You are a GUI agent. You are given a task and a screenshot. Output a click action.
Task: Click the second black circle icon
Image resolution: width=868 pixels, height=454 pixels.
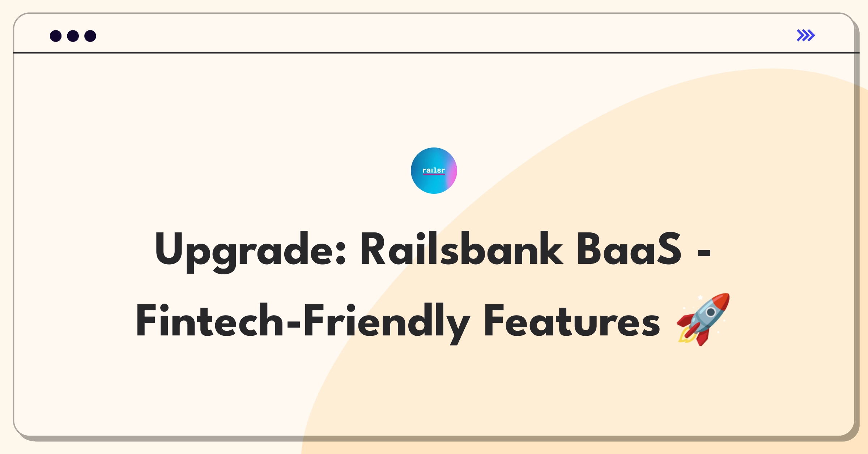pyautogui.click(x=73, y=36)
